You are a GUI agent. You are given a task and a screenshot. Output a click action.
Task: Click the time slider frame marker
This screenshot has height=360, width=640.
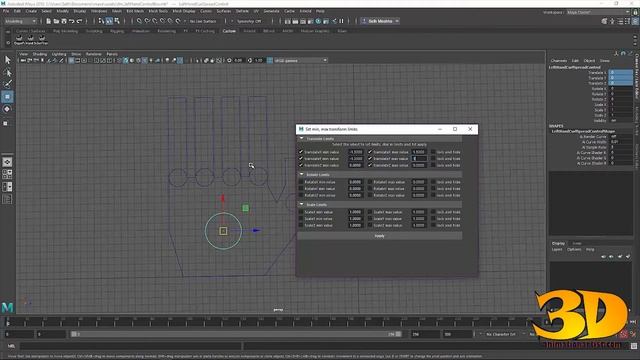(x=7, y=323)
